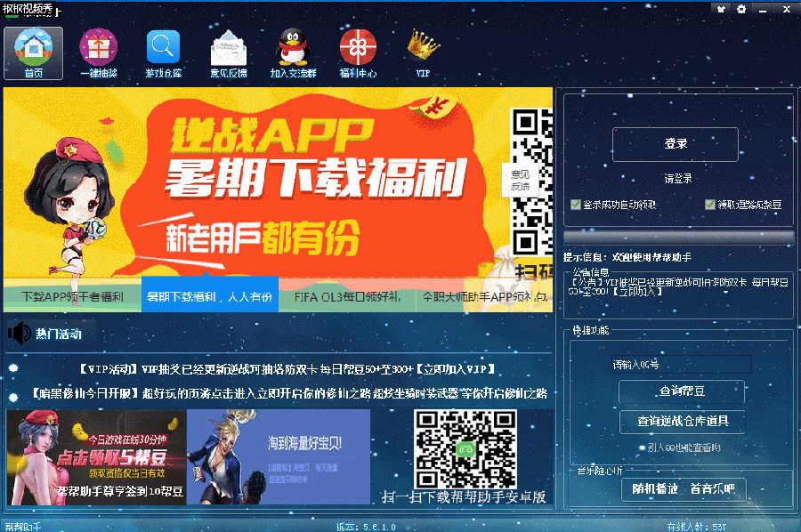Screen dimensions: 801x532
Task: Open the 首页 home icon
Action: coord(33,53)
